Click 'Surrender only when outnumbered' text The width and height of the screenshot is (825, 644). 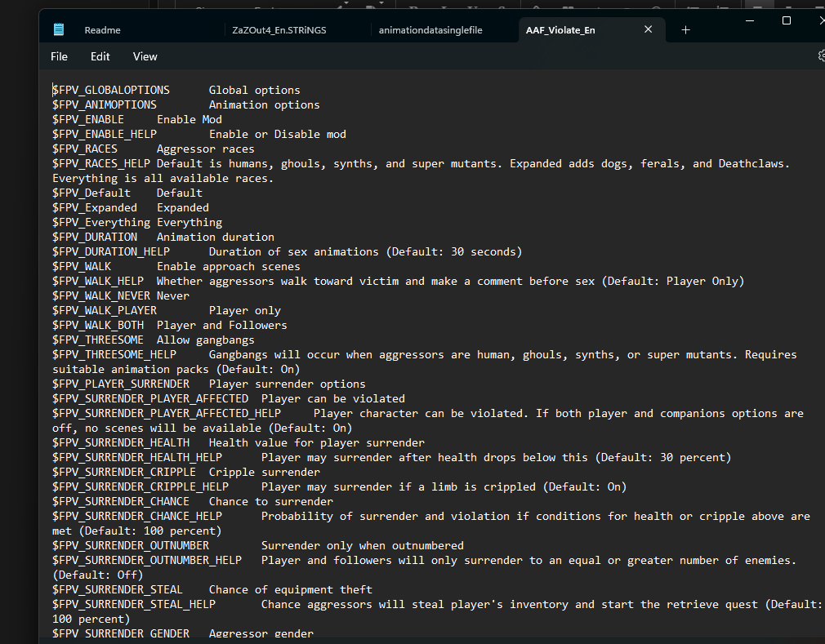pyautogui.click(x=363, y=546)
